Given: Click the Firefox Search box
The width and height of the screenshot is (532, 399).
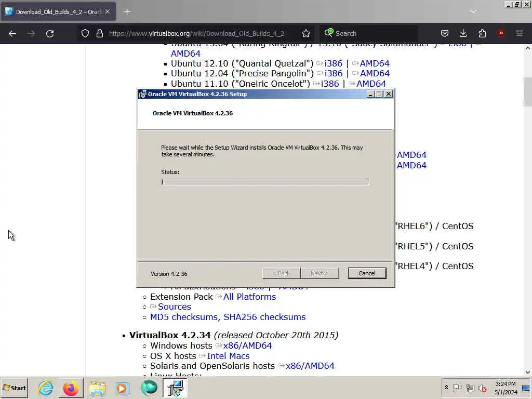Looking at the screenshot, I should click(x=368, y=33).
